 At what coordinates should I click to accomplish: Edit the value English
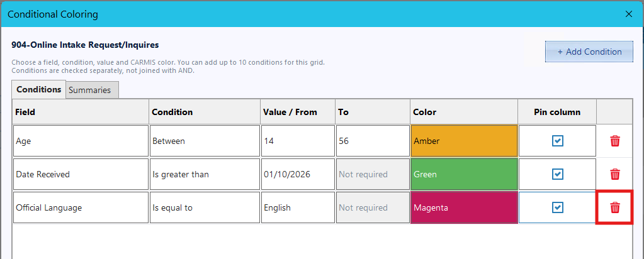click(298, 207)
